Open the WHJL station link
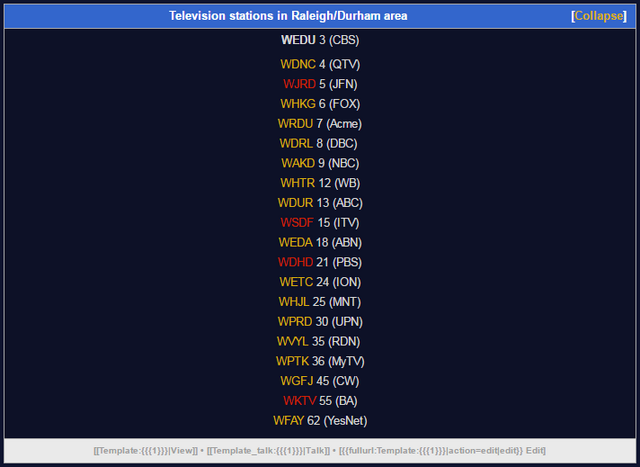Viewport: 640px width, 467px height. pyautogui.click(x=294, y=302)
